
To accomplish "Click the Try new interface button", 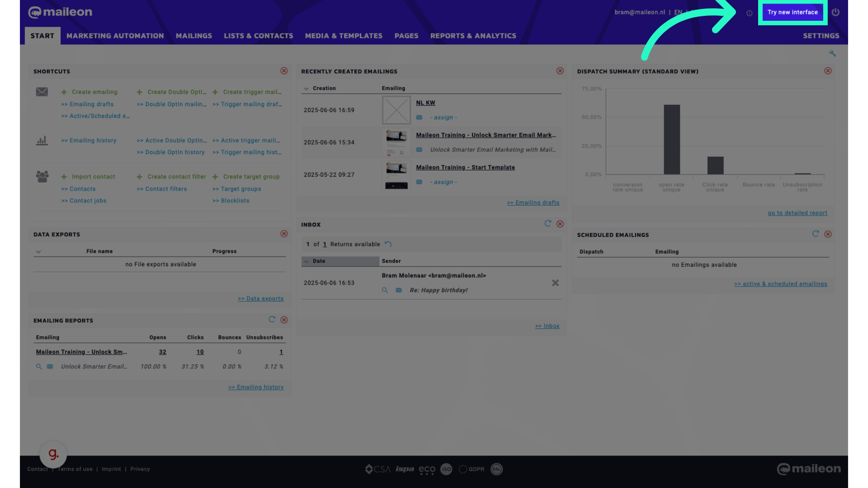I will pos(793,12).
